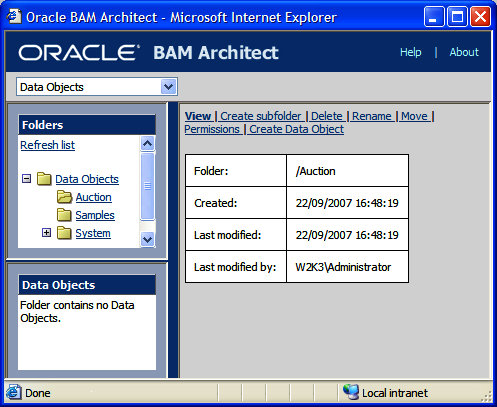Close the Internet Explorer window
Viewport: 497px width, 407px height.
(480, 16)
